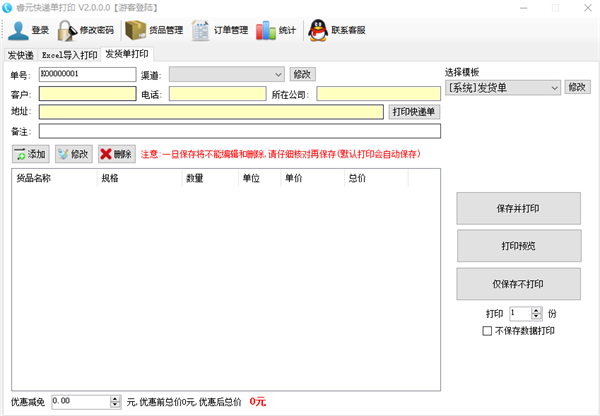The image size is (600, 416).
Task: Switch to the 发快递 tab
Action: (20, 54)
